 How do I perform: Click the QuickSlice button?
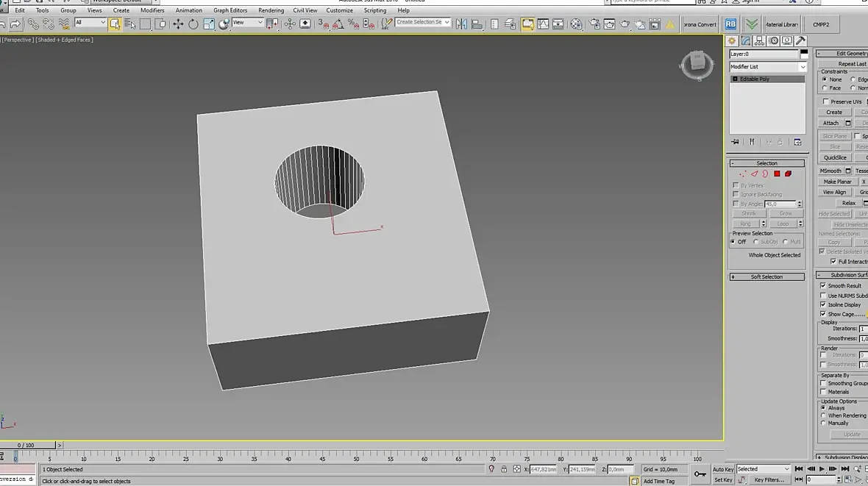(x=834, y=157)
